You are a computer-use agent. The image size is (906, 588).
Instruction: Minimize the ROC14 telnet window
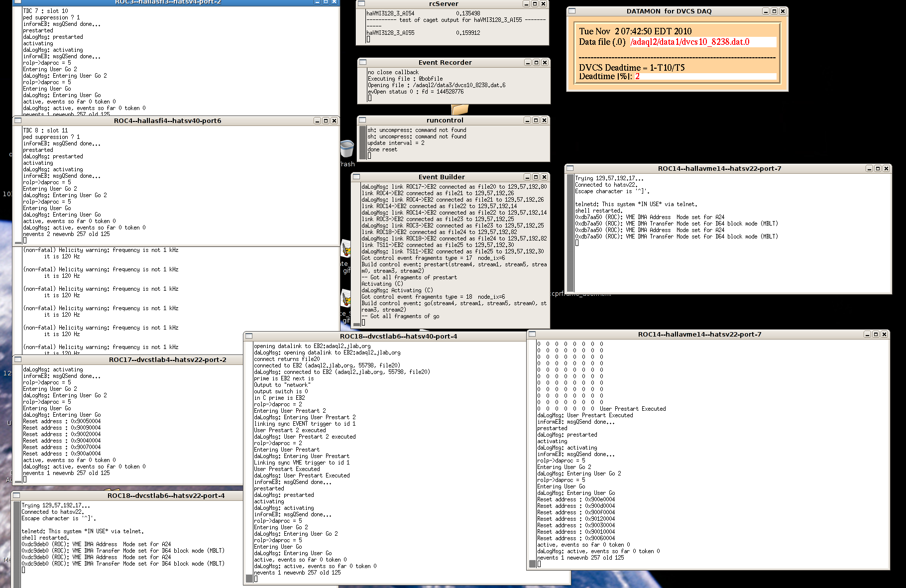click(x=869, y=168)
